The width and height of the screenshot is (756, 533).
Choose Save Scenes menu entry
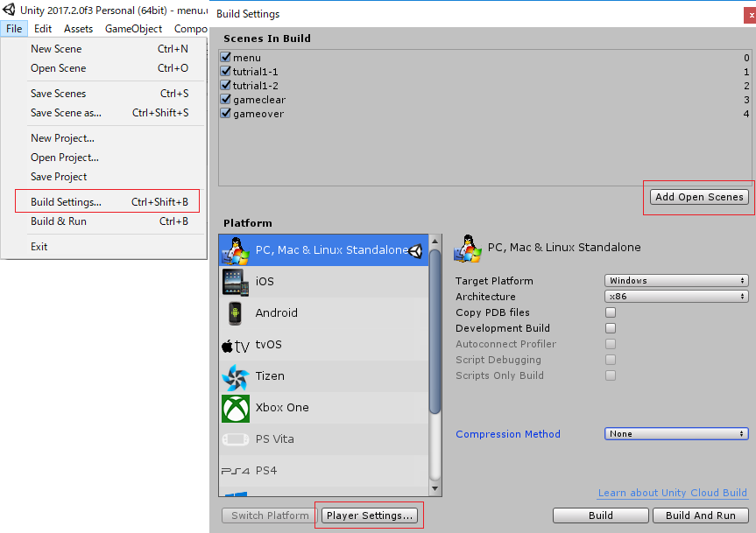pos(110,94)
